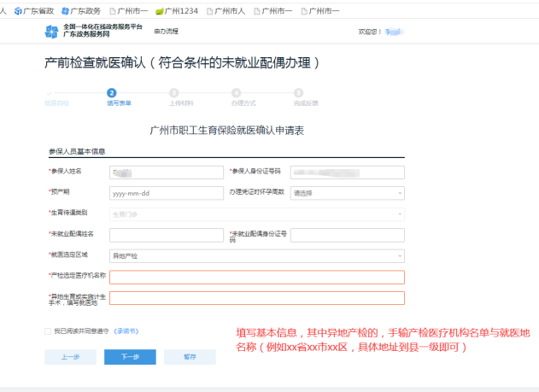Click the green 广州1234 tab favicon
This screenshot has height=392, width=539.
159,11
